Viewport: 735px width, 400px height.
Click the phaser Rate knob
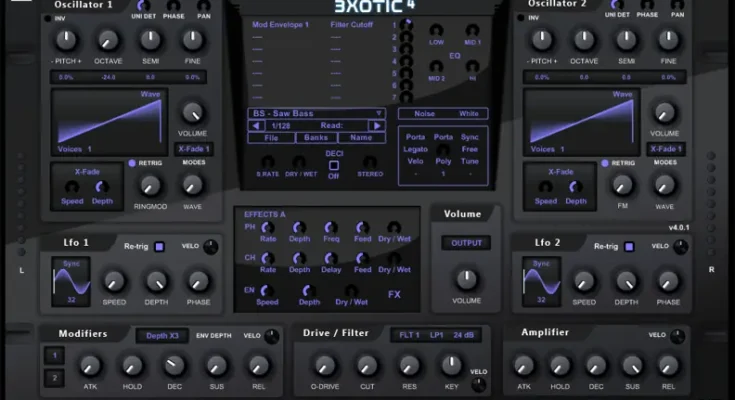tap(268, 228)
